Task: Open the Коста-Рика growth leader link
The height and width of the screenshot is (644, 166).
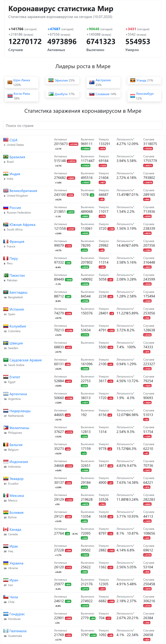Action: [22, 94]
